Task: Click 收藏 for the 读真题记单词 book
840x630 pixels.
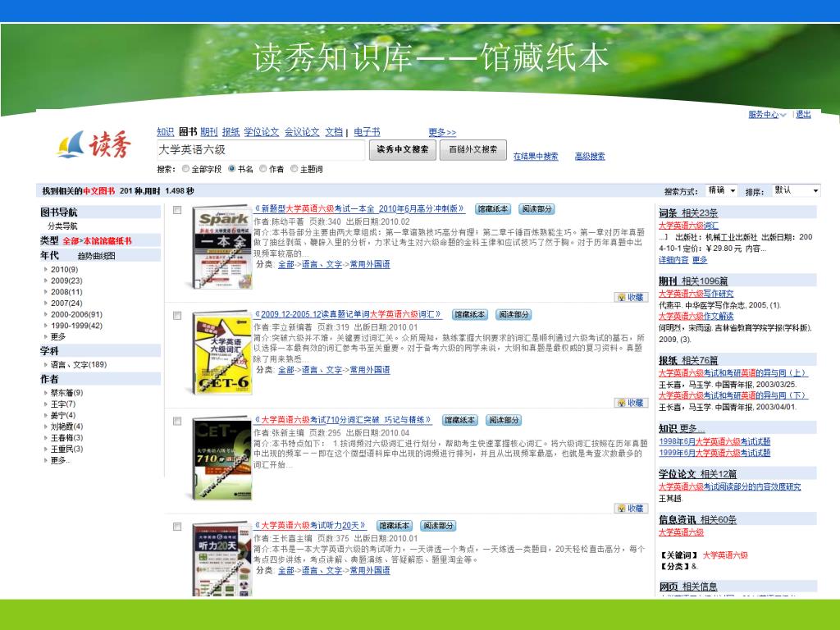Action: pyautogui.click(x=631, y=402)
